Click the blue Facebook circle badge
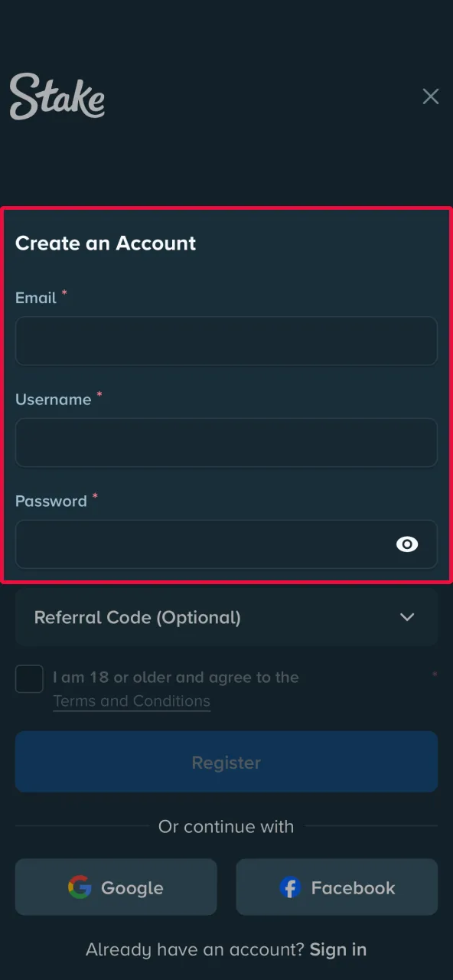This screenshot has width=453, height=980. 289,887
